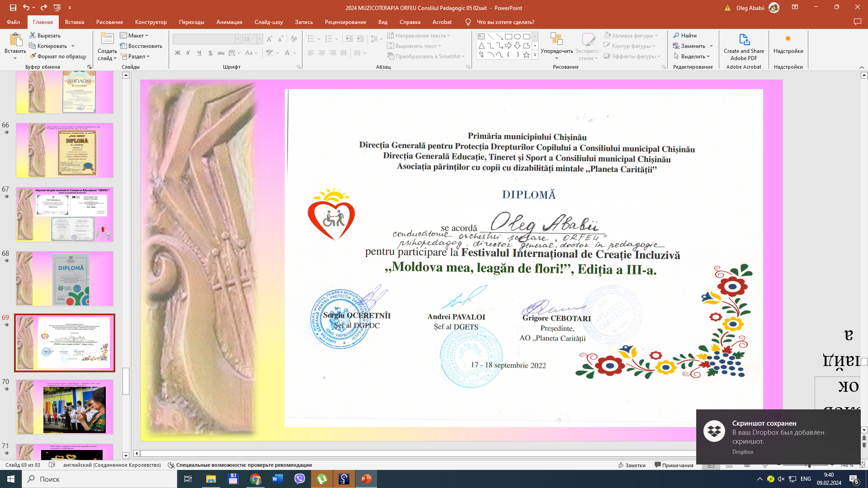This screenshot has height=488, width=868.
Task: Select the Oval shape in shapes gallery
Action: click(518, 37)
